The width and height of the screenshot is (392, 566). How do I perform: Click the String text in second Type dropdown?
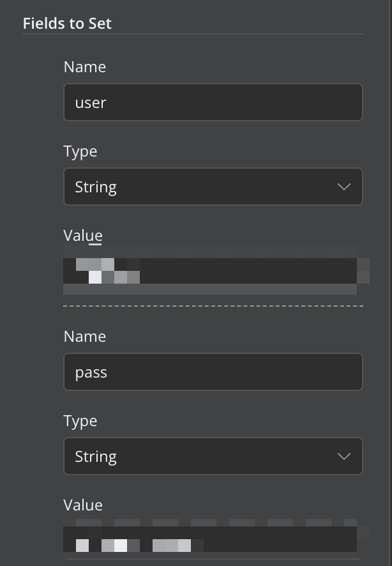[96, 457]
